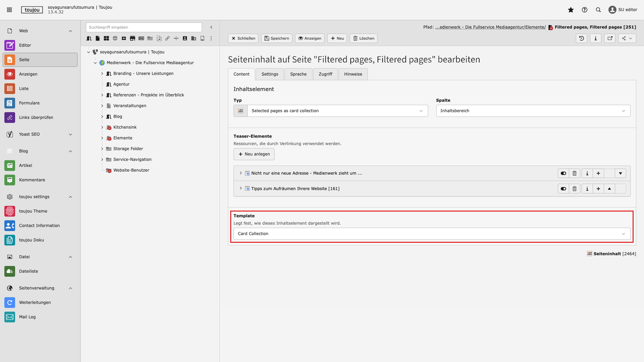This screenshot has height=362, width=644.
Task: Open the Mail Log module
Action: click(40, 317)
